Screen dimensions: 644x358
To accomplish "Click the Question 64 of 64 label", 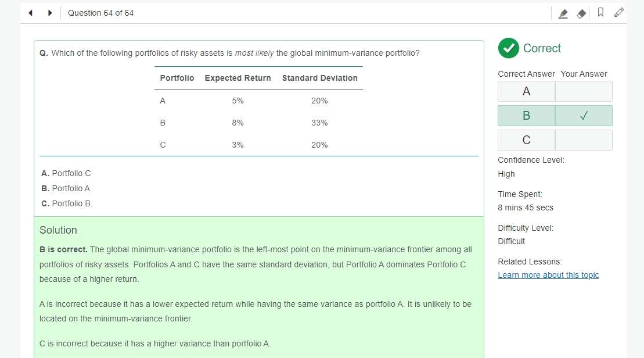I will [100, 13].
